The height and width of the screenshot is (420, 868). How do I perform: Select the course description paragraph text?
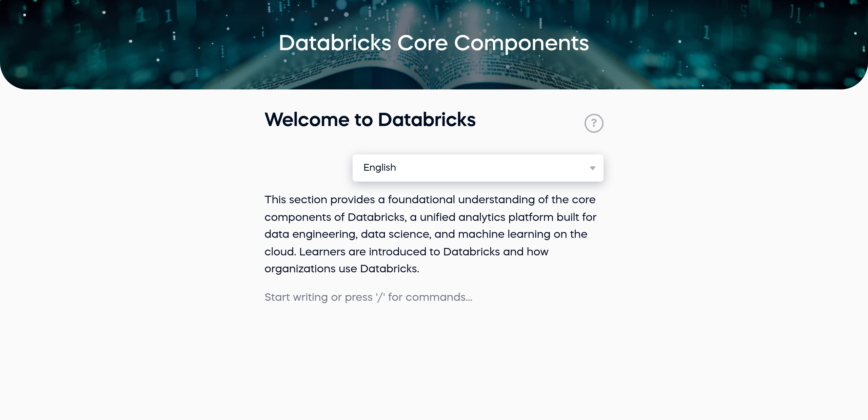[x=430, y=234]
